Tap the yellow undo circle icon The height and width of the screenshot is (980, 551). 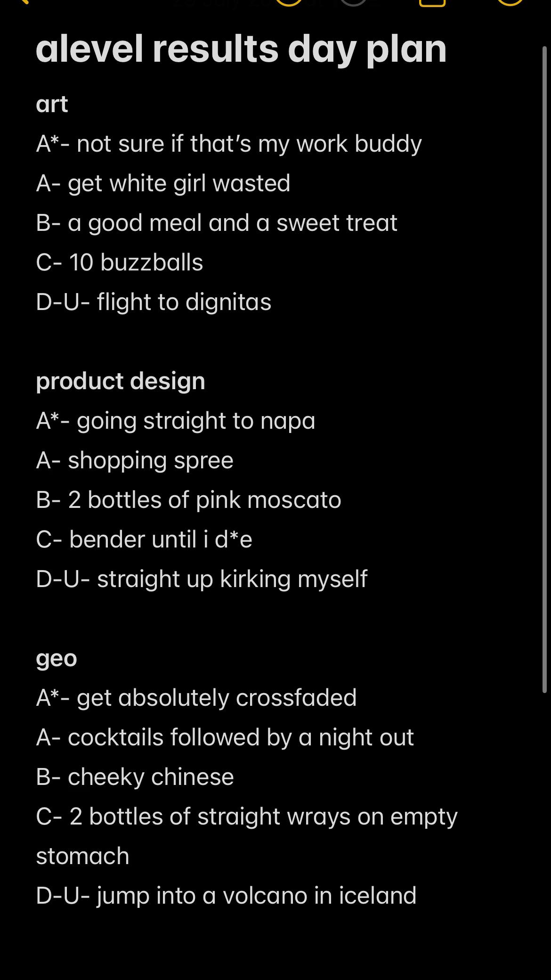point(288,2)
